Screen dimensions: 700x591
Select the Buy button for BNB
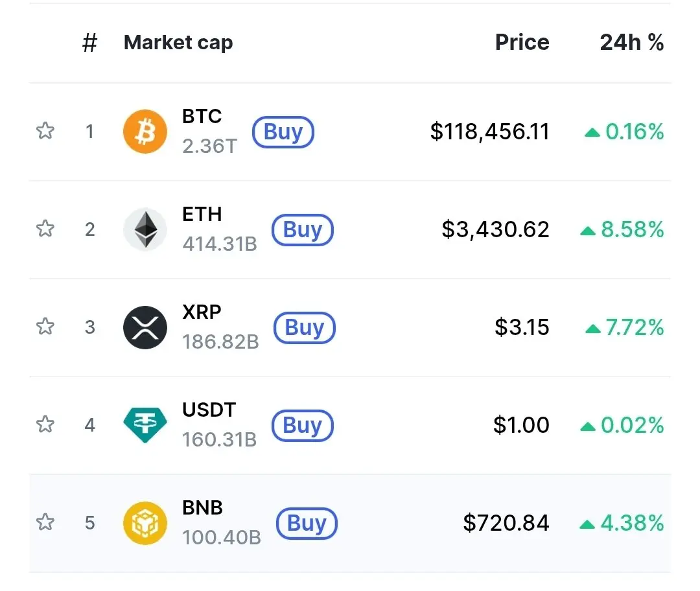click(x=307, y=524)
